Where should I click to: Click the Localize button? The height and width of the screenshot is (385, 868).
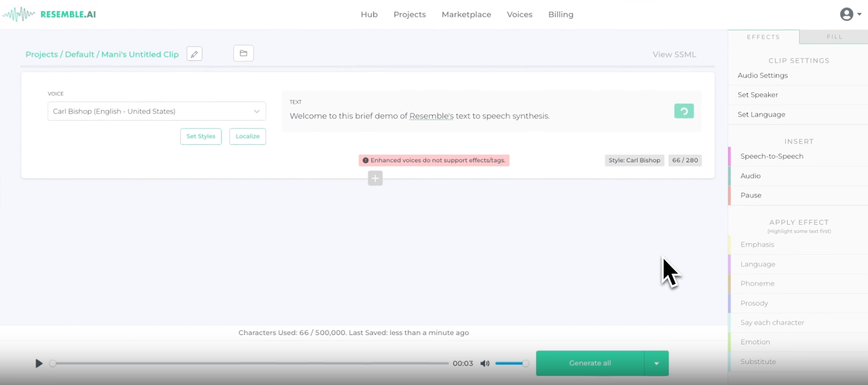click(247, 136)
